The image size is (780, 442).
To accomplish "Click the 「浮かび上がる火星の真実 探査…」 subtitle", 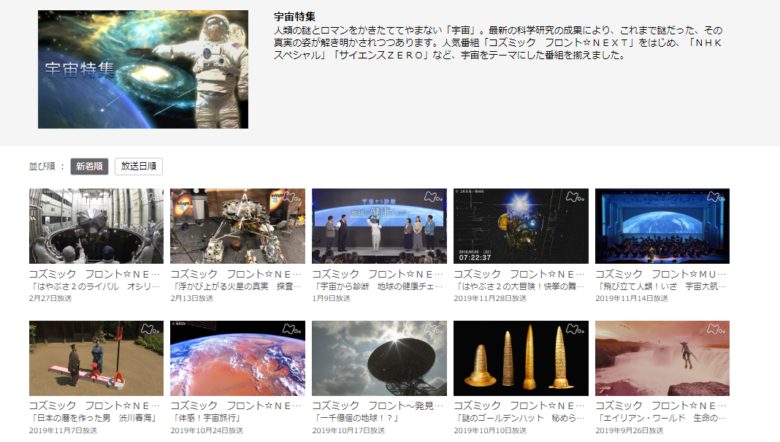I will [236, 286].
